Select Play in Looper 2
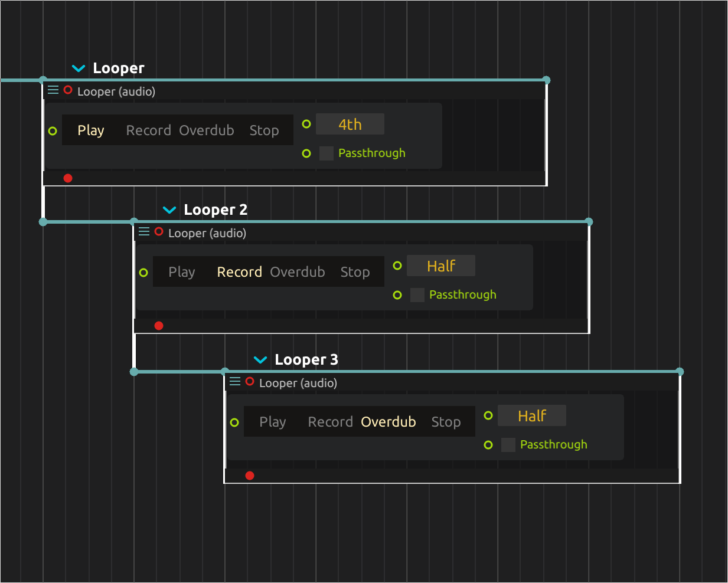 coord(182,272)
